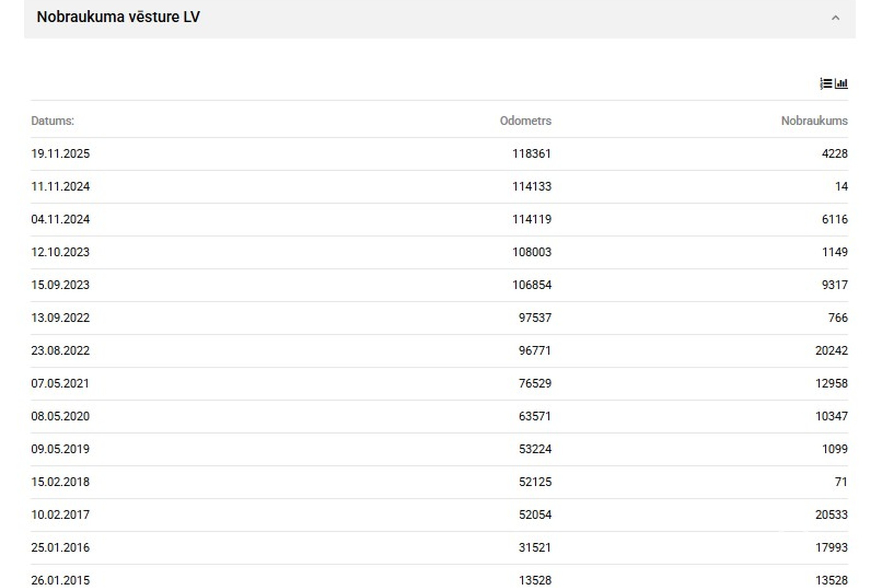Click the 12.10.2023 date entry
Image resolution: width=882 pixels, height=588 pixels.
[60, 252]
